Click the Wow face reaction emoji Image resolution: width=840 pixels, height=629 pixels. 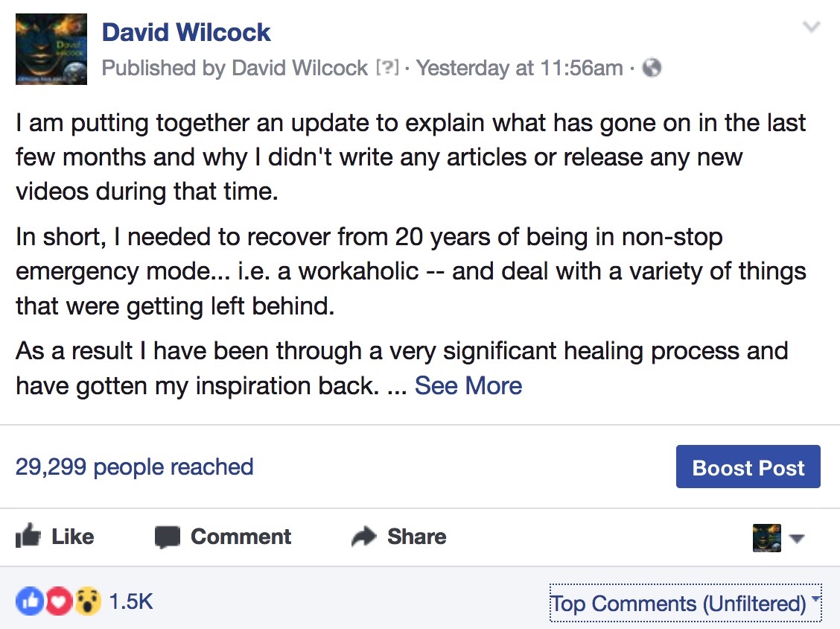click(x=88, y=601)
